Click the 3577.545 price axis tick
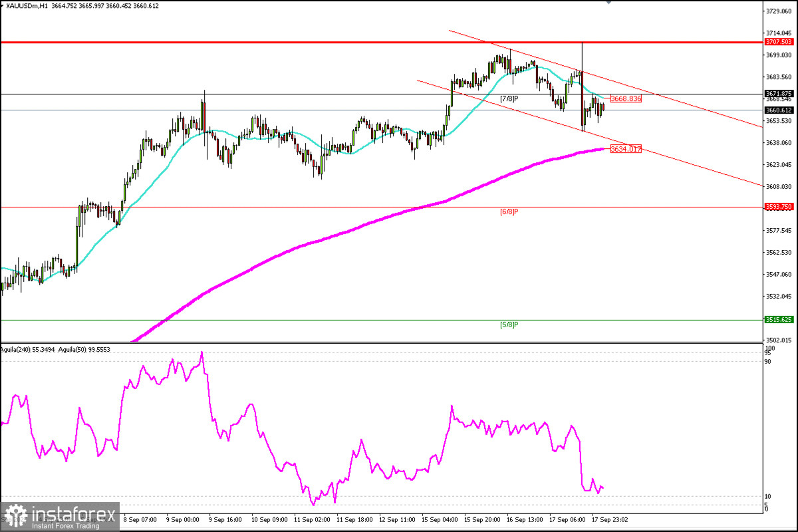The height and width of the screenshot is (532, 798). click(x=779, y=231)
